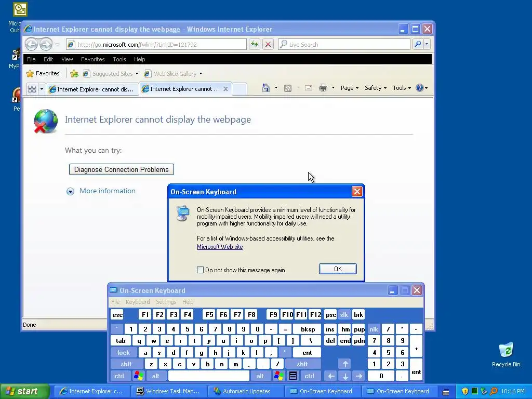
Task: Open the Safety dropdown menu
Action: pos(376,88)
